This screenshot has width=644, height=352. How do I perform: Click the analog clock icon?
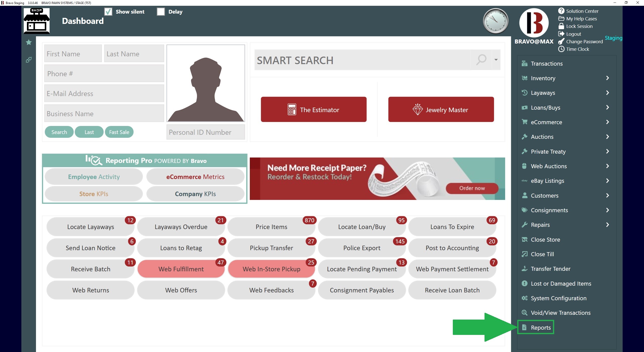(496, 21)
